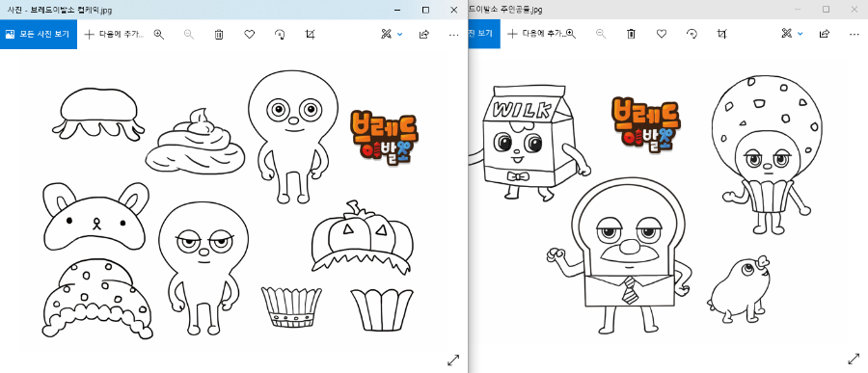Open Edit & Create in right window
868x373 pixels.
point(787,34)
